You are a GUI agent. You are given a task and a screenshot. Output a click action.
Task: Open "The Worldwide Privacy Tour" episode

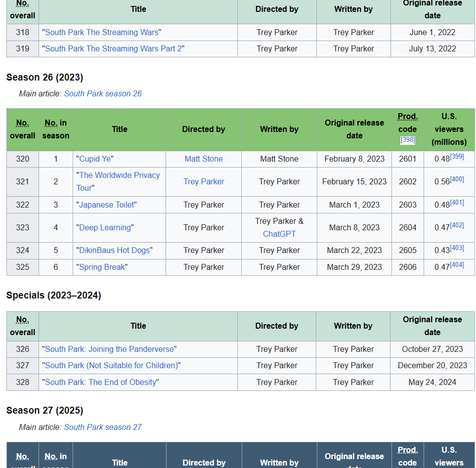[119, 175]
